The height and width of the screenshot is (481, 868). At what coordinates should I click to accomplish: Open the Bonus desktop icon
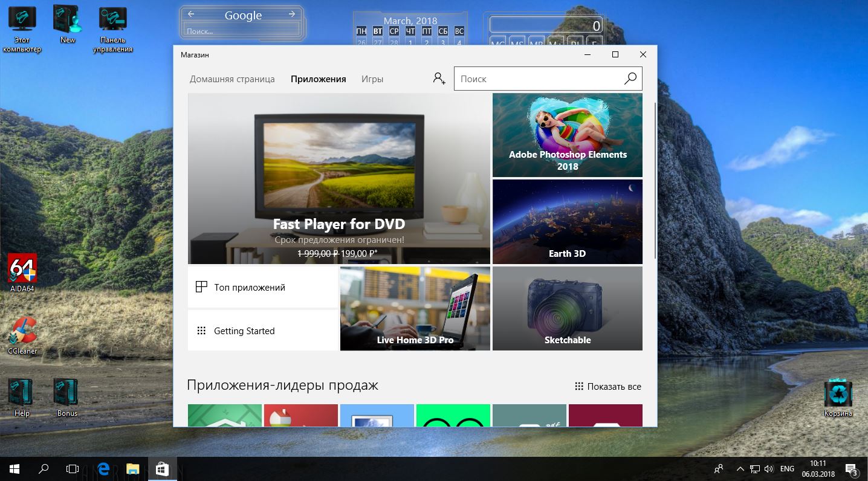68,398
